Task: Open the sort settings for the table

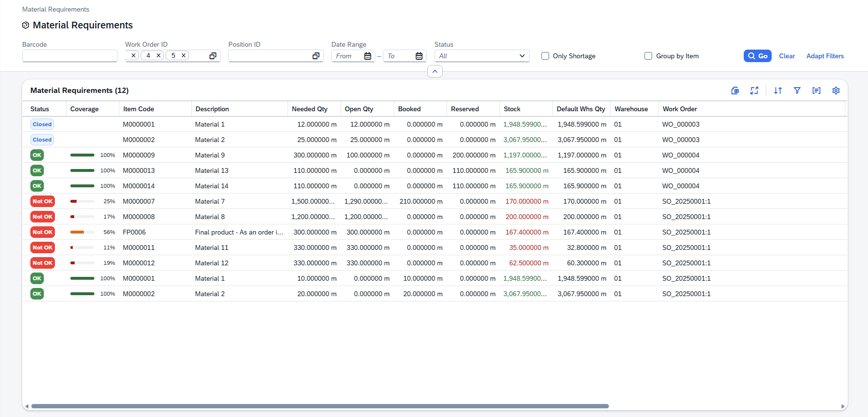Action: [778, 91]
